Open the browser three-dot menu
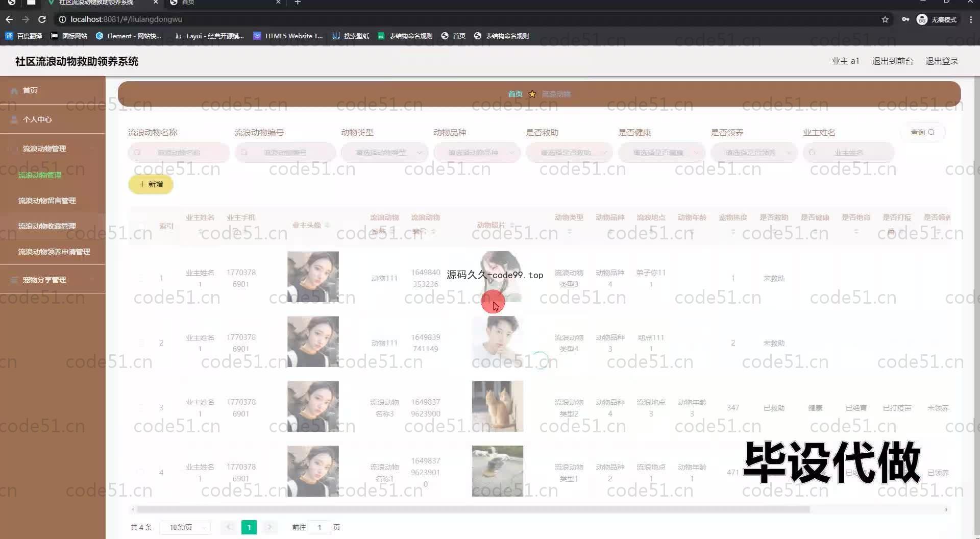This screenshot has height=539, width=980. tap(971, 19)
